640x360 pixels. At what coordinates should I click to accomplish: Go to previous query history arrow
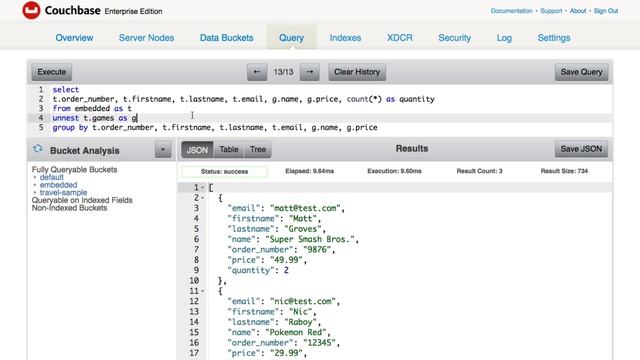coord(257,72)
